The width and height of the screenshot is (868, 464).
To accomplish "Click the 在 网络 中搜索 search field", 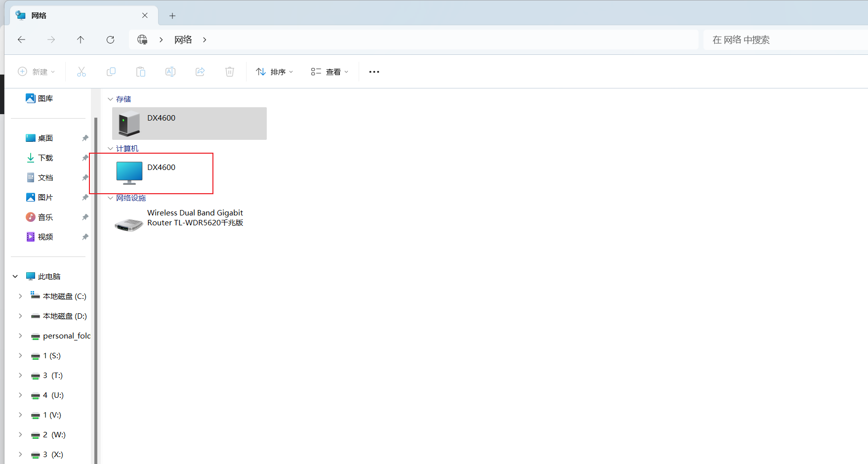I will [785, 40].
